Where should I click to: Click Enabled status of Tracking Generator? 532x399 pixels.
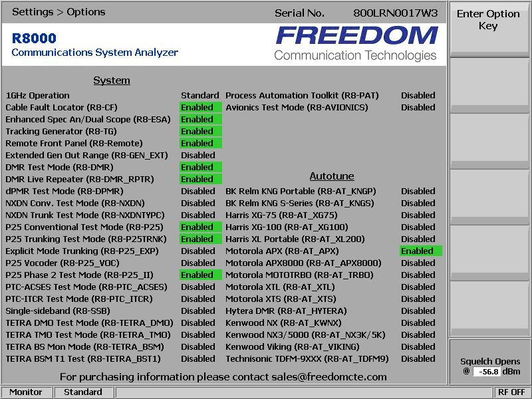pos(201,131)
